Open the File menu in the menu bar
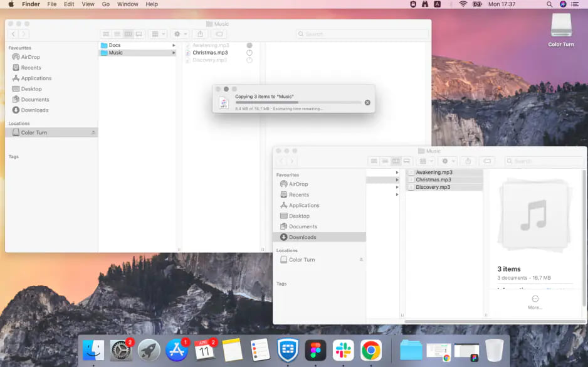588x367 pixels. click(x=52, y=4)
